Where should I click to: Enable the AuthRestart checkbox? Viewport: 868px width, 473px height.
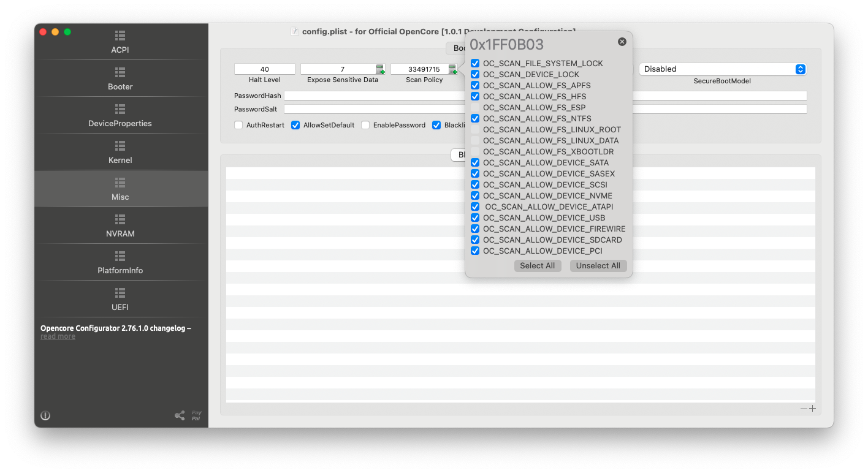point(239,125)
